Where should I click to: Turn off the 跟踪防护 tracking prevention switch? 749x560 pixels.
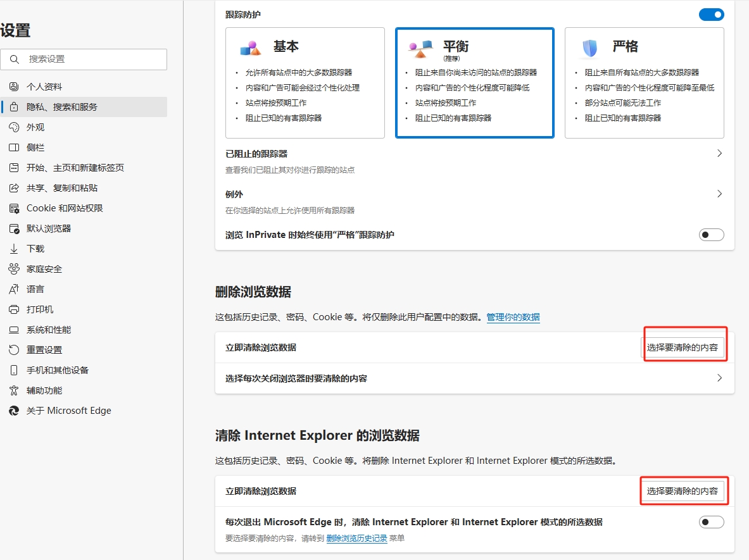711,15
